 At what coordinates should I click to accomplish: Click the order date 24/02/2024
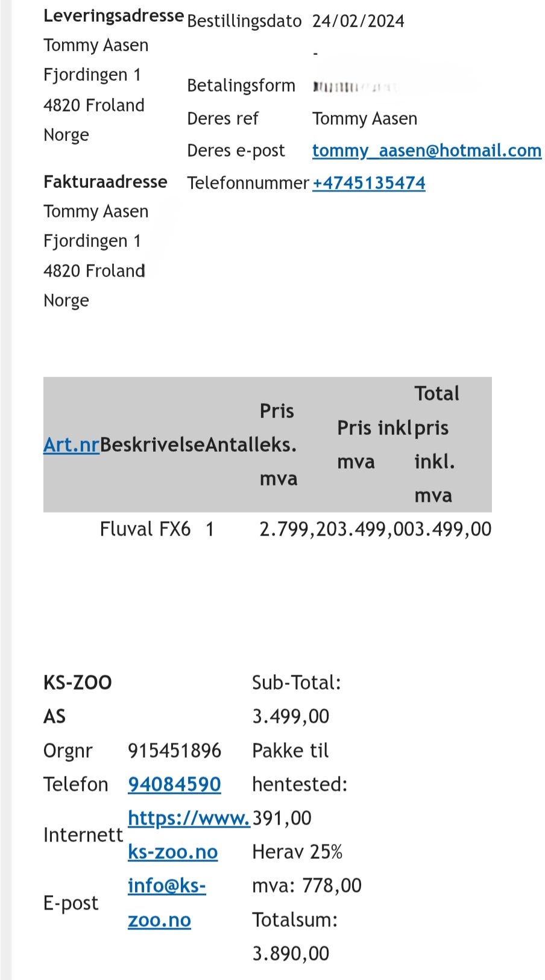pyautogui.click(x=358, y=21)
